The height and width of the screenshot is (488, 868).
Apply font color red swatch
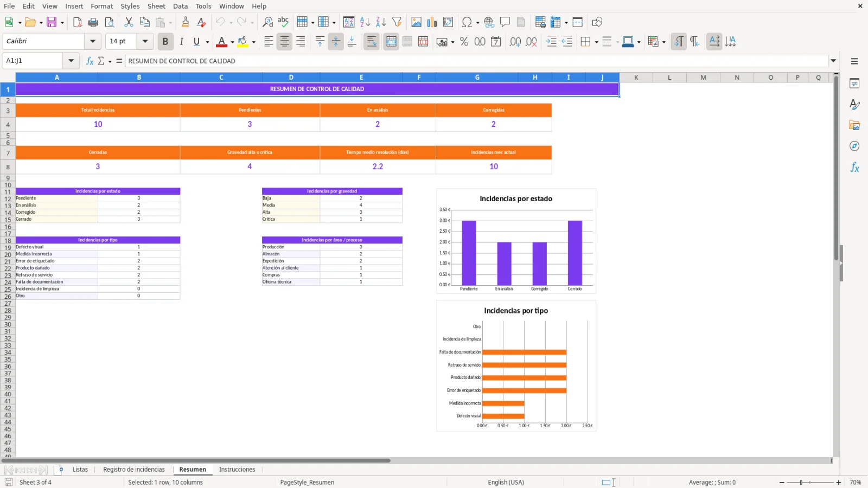tap(222, 42)
